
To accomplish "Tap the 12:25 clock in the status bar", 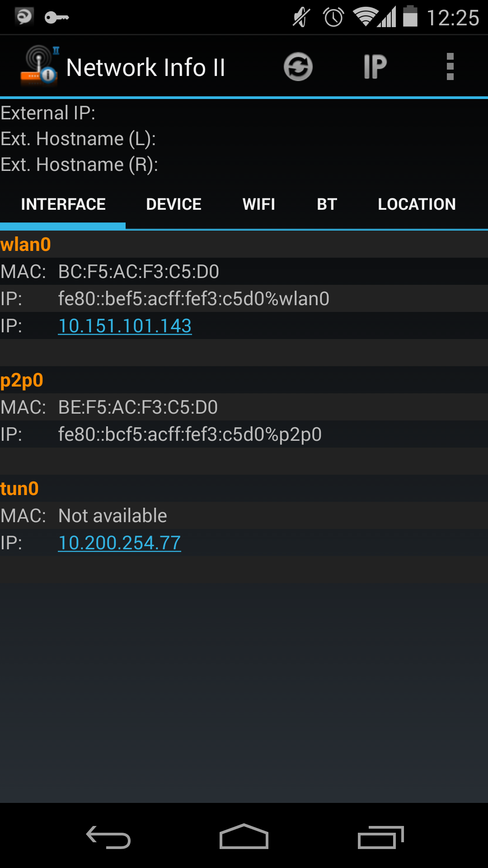I will (453, 18).
